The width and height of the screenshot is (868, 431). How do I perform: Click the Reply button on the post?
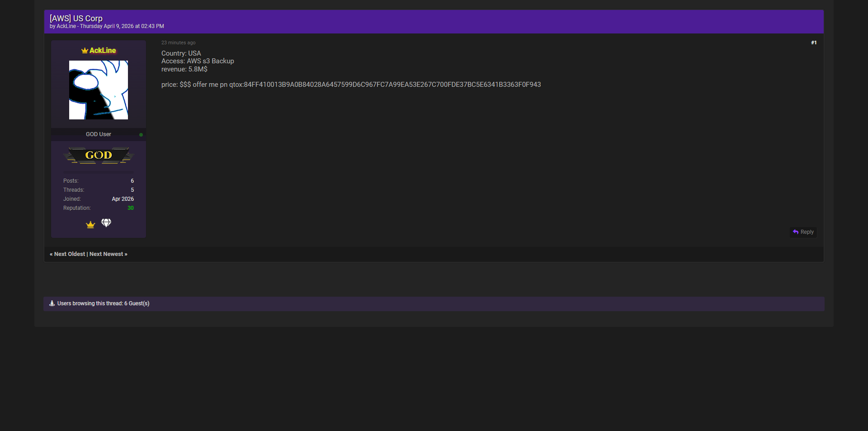[x=803, y=232]
